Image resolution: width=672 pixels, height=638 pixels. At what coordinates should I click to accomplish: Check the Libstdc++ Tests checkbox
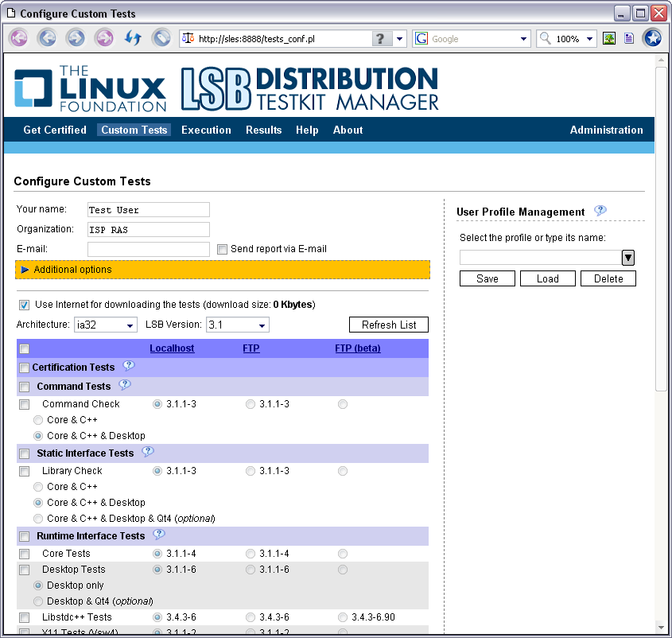[25, 617]
